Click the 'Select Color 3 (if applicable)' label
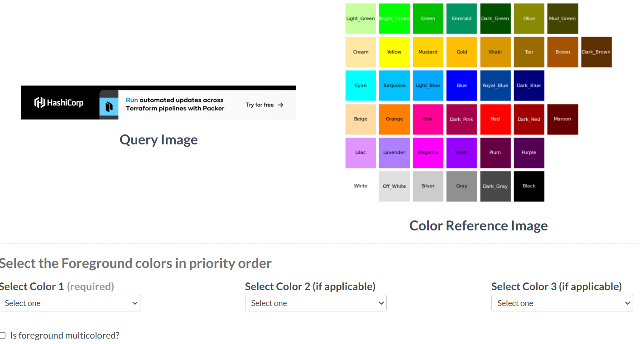Screen dimensions: 644x344 tap(557, 287)
